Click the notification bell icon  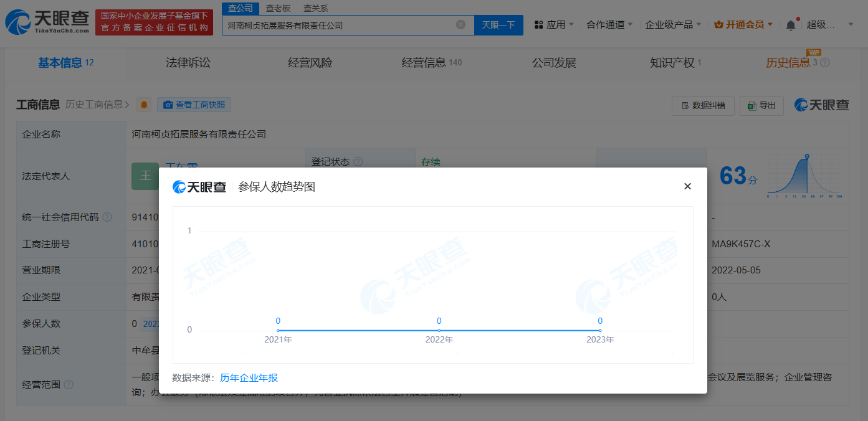click(791, 25)
